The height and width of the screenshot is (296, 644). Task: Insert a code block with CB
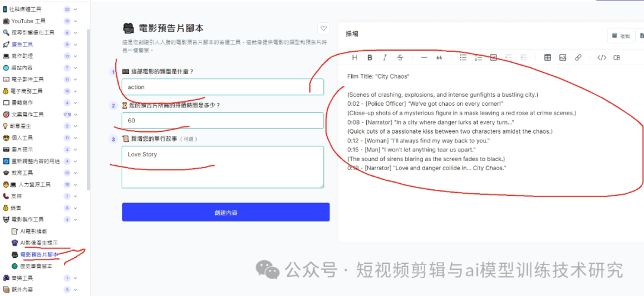617,57
